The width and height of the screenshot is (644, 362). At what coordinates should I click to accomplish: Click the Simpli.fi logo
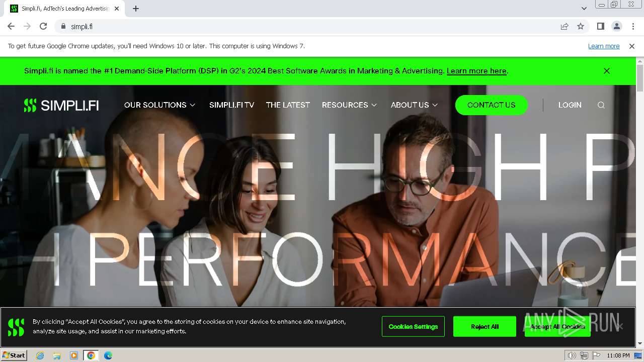pos(61,105)
